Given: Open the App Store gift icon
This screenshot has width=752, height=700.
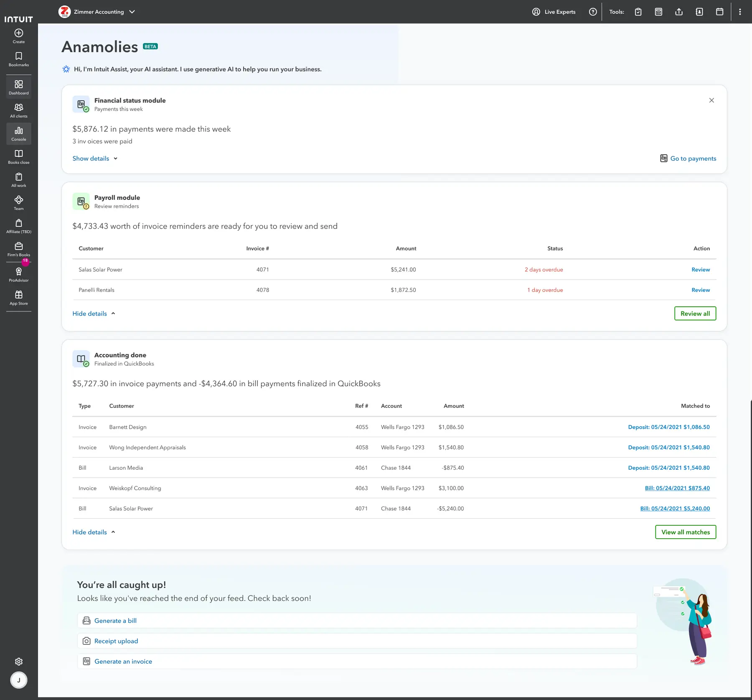Looking at the screenshot, I should point(19,295).
